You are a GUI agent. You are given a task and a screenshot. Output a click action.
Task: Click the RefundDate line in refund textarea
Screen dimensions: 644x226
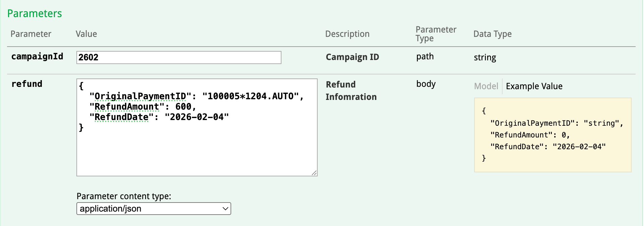159,117
